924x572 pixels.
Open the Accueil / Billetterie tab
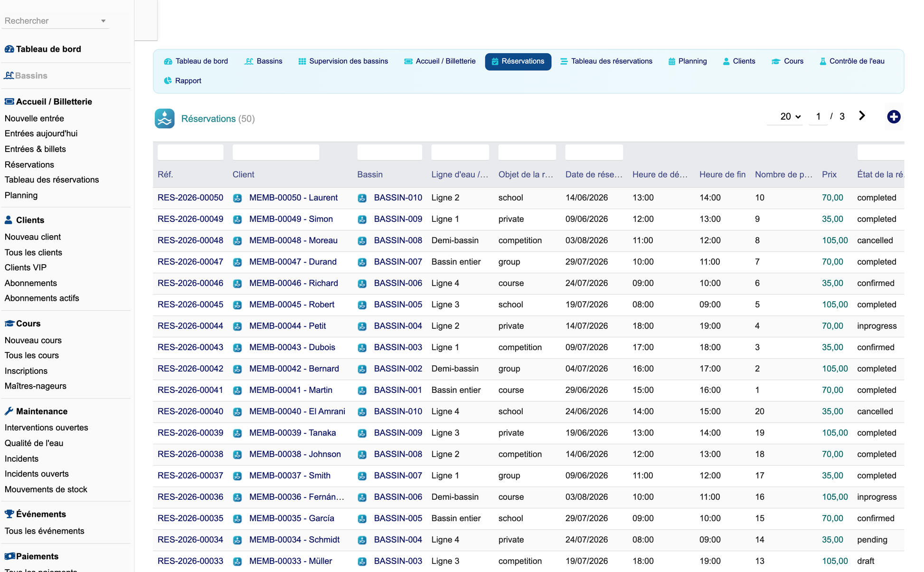(x=440, y=61)
